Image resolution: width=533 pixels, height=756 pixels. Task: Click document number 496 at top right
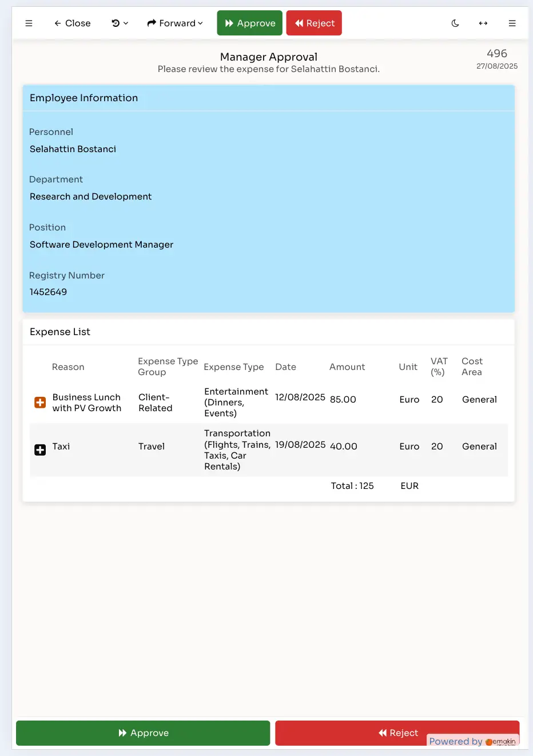point(496,53)
